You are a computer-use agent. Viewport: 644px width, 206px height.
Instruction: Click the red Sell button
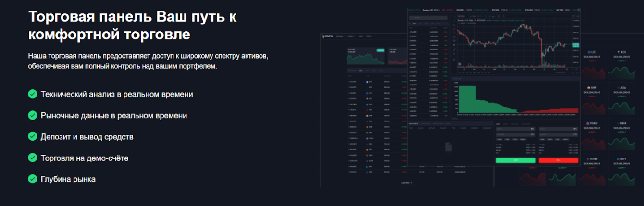[558, 160]
